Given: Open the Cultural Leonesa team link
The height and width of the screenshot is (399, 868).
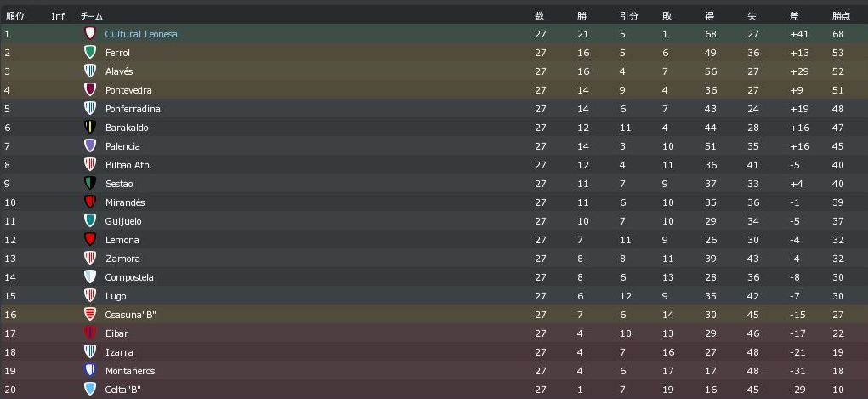Looking at the screenshot, I should click(141, 34).
